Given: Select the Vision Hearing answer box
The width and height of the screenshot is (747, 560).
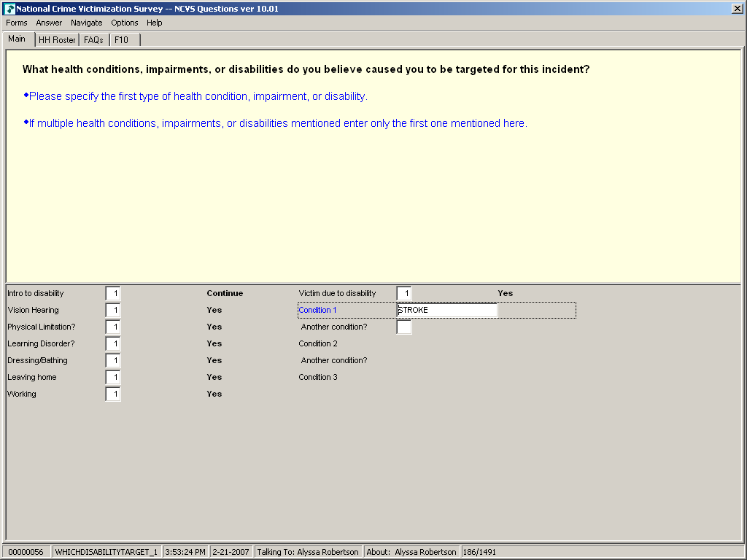Looking at the screenshot, I should coord(113,311).
